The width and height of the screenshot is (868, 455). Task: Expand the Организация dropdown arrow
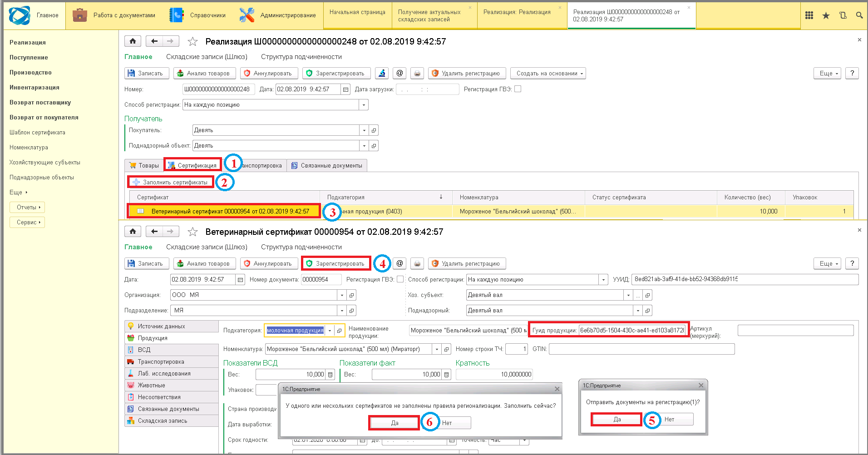tap(342, 295)
